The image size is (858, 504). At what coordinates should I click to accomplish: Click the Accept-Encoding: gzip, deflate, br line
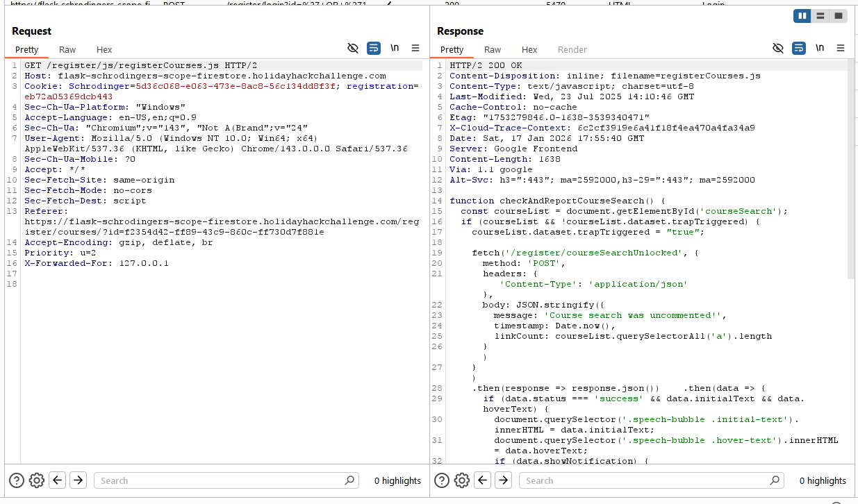pyautogui.click(x=119, y=242)
